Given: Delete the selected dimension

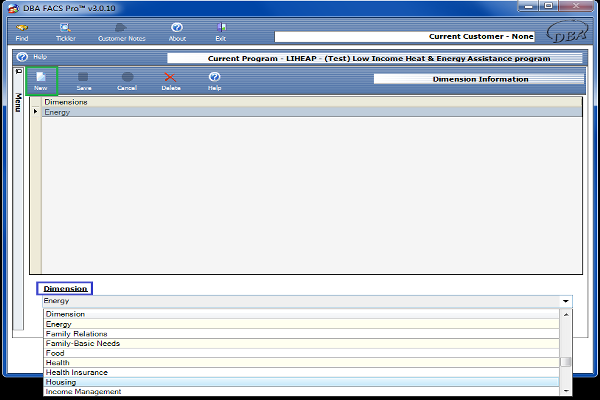Looking at the screenshot, I should click(x=171, y=81).
